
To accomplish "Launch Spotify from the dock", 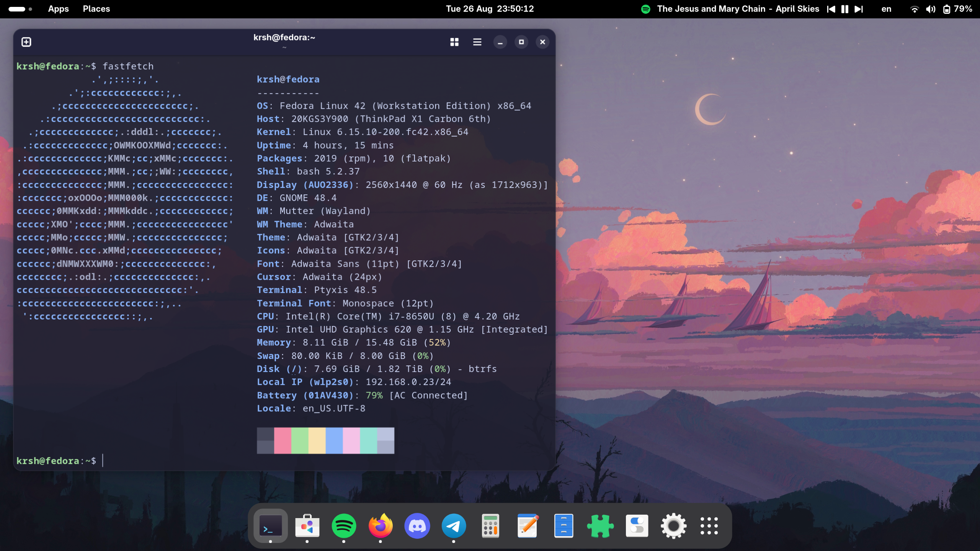I will pos(343,526).
